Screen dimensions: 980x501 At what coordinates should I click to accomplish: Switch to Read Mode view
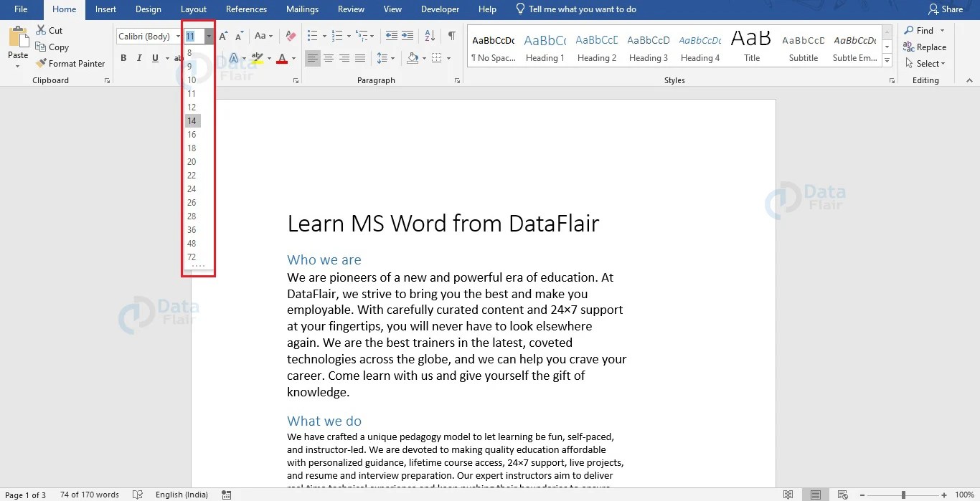788,495
